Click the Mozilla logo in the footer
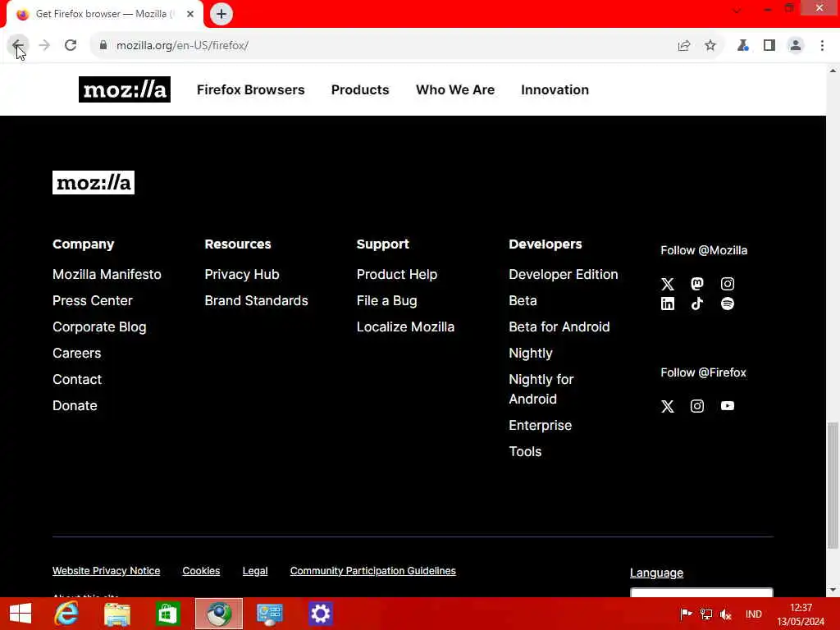840x630 pixels. (94, 183)
